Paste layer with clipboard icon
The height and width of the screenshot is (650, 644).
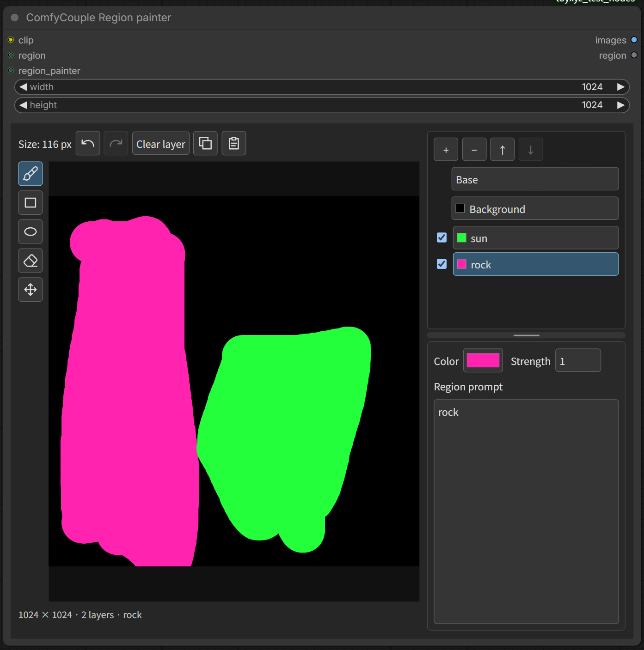tap(234, 143)
